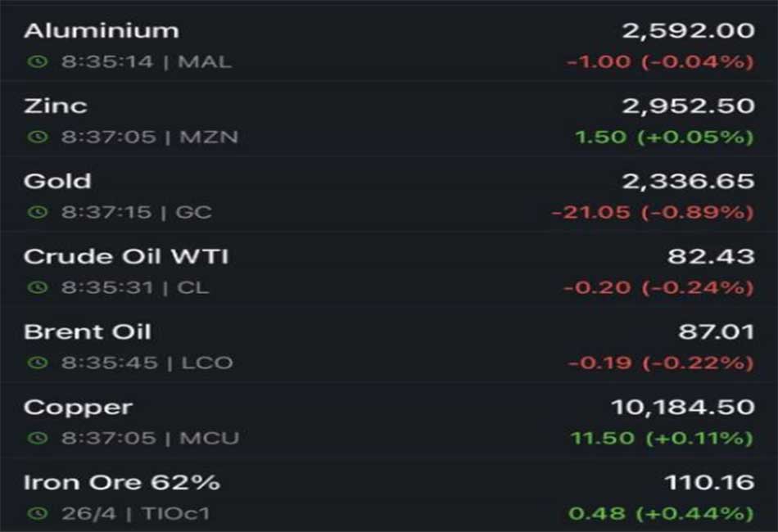The width and height of the screenshot is (778, 532).
Task: Select the Copper commodity name
Action: 78,408
